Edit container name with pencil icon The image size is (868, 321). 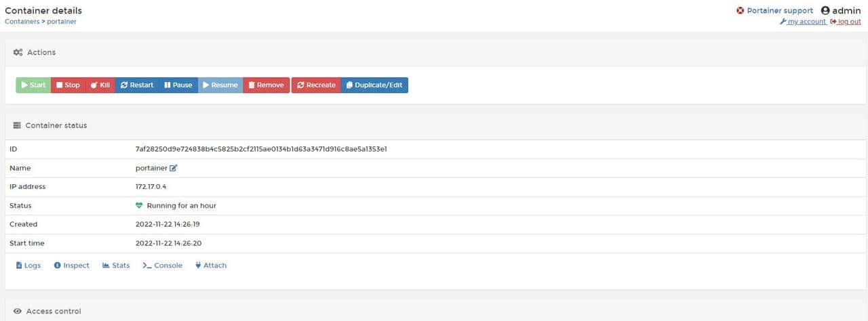click(x=173, y=168)
